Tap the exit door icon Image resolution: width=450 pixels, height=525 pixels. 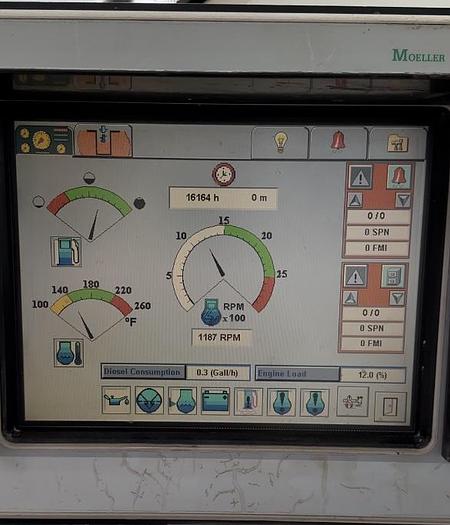coord(390,407)
